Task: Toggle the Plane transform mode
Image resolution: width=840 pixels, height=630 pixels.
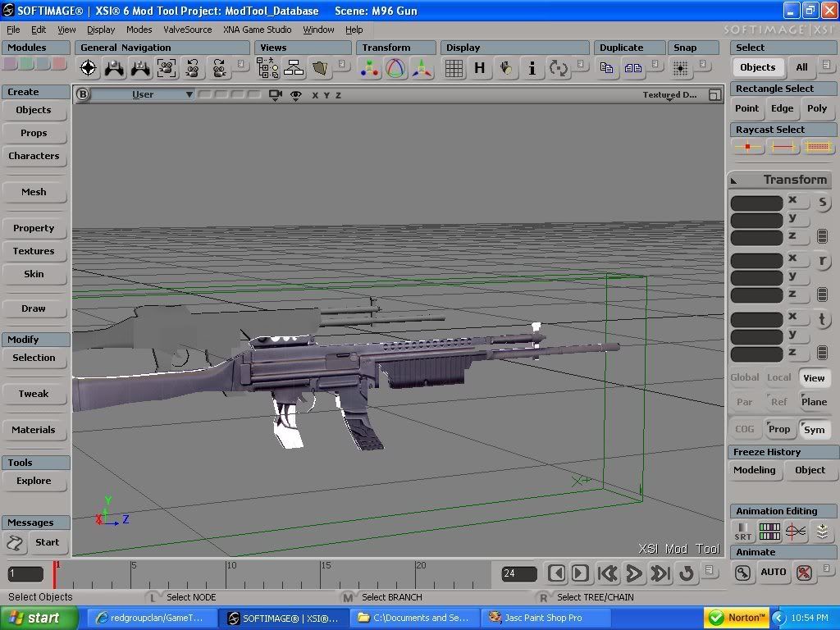Action: (x=814, y=402)
